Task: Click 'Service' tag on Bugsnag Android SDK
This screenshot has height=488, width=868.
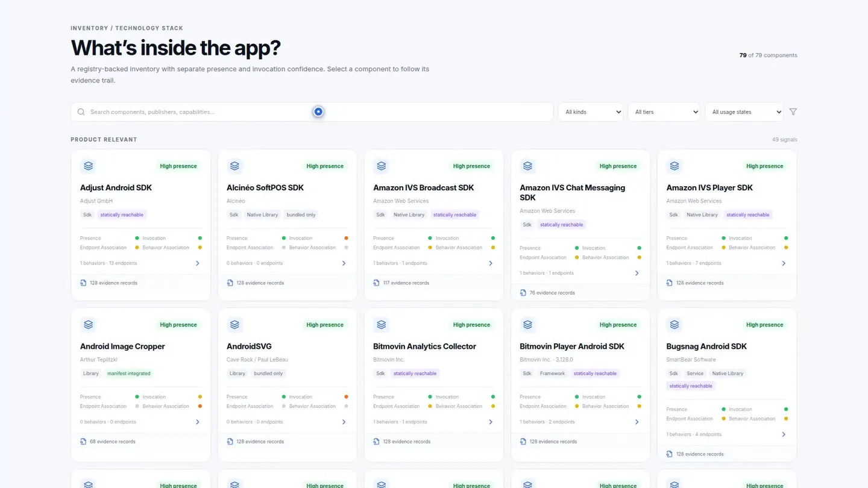Action: [x=695, y=374]
